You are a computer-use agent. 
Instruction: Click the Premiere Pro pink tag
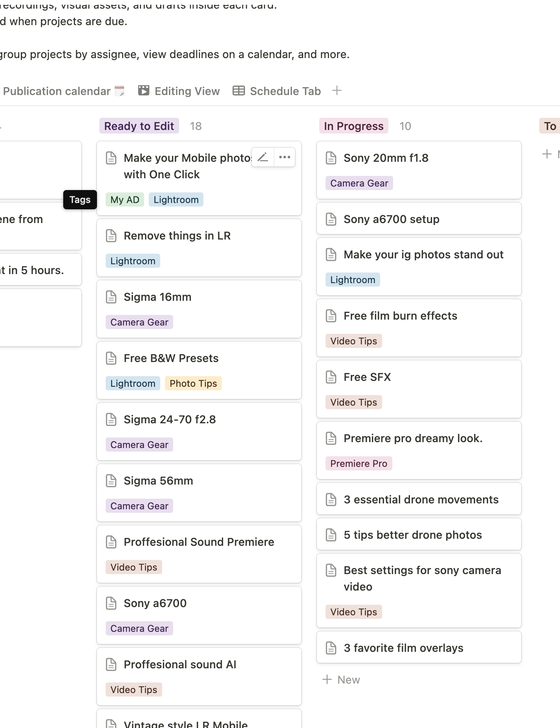pyautogui.click(x=359, y=464)
